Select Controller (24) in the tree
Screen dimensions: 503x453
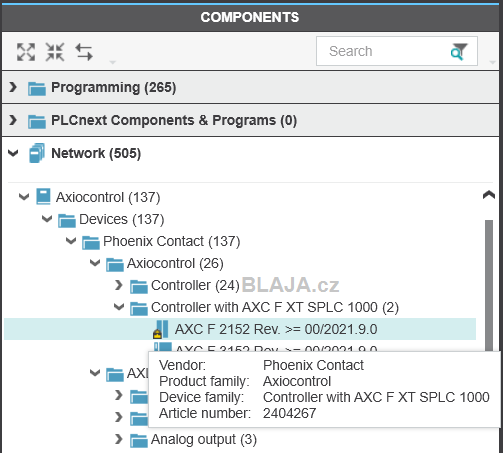pos(195,285)
